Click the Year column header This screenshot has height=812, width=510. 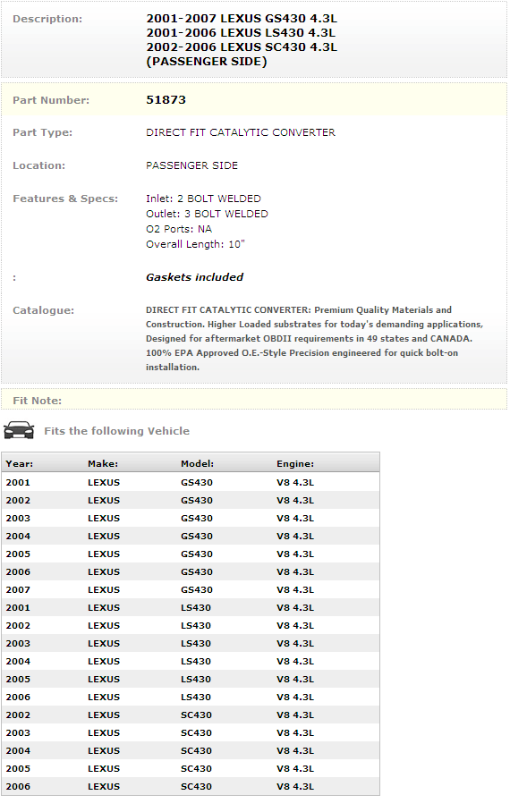pyautogui.click(x=19, y=463)
